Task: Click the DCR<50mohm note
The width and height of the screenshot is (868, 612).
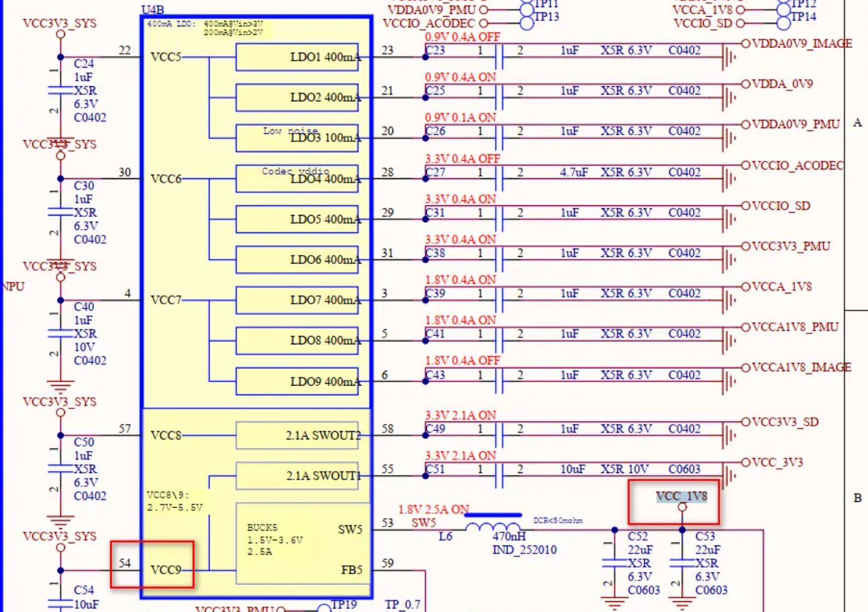Action: (558, 520)
